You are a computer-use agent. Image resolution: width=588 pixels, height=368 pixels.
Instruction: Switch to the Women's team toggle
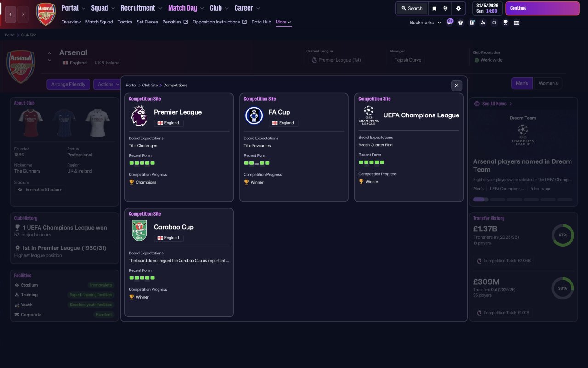tap(548, 83)
